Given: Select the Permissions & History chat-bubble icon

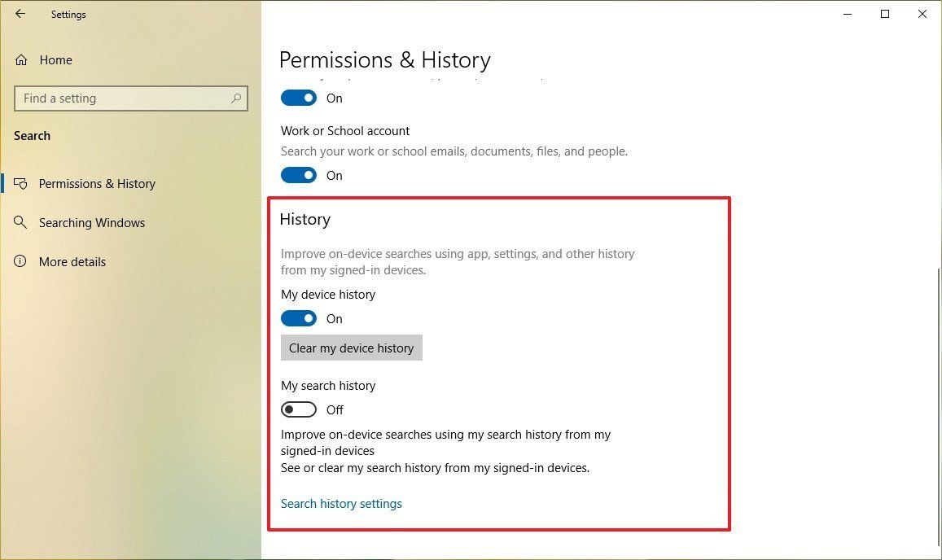Looking at the screenshot, I should click(x=22, y=183).
